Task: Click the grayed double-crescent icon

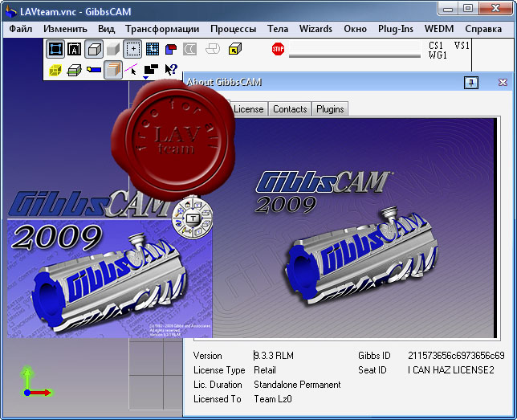Action: [x=190, y=49]
